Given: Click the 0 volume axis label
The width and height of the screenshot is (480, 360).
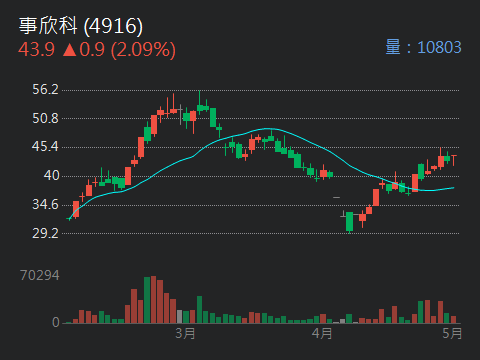Looking at the screenshot, I should [56, 322].
